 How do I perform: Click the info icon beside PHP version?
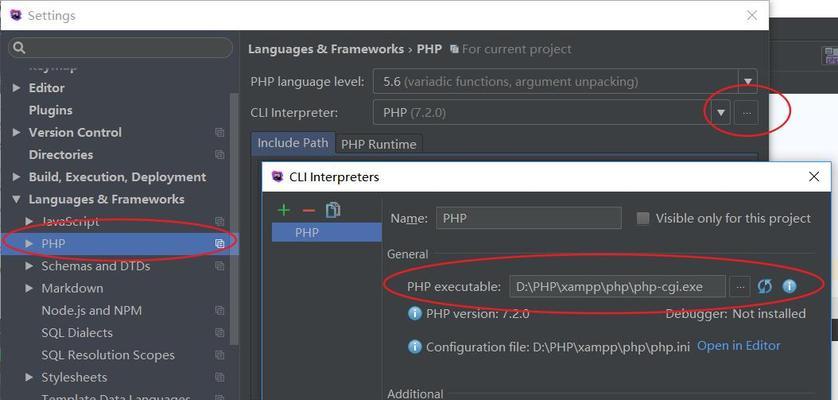[415, 313]
